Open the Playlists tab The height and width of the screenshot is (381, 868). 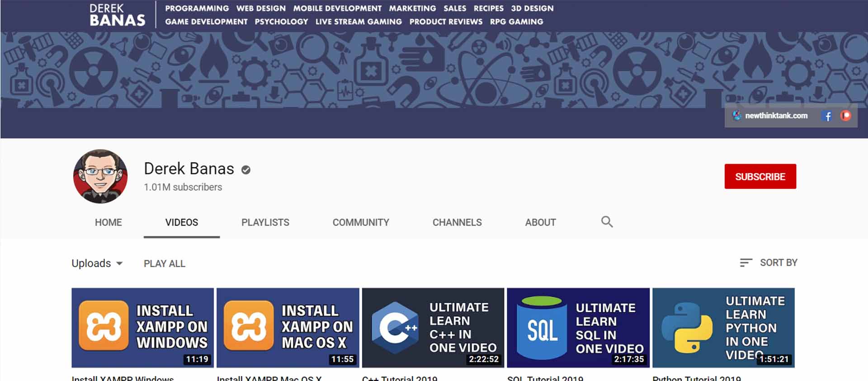tap(265, 222)
